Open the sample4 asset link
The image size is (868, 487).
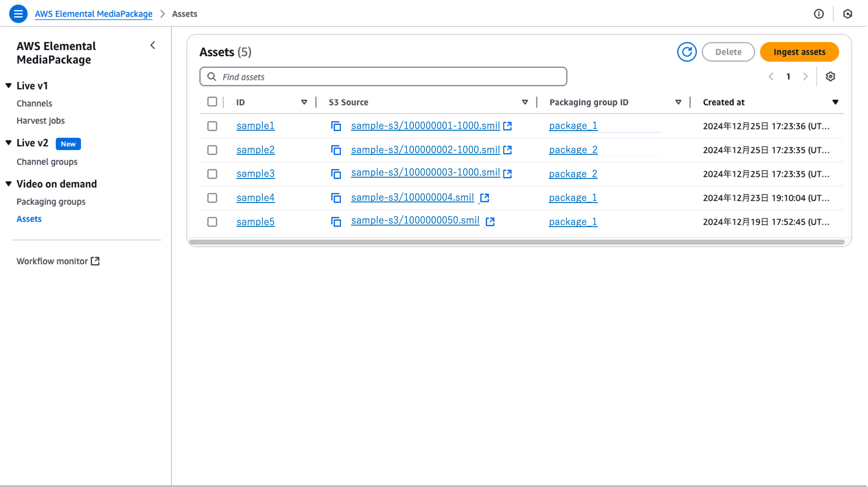[256, 197]
